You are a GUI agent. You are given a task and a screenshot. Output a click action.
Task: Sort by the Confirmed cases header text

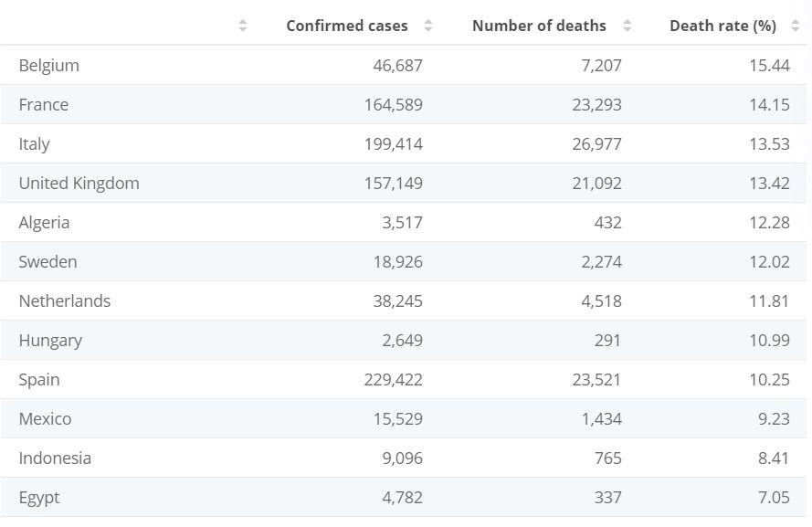[x=346, y=26]
